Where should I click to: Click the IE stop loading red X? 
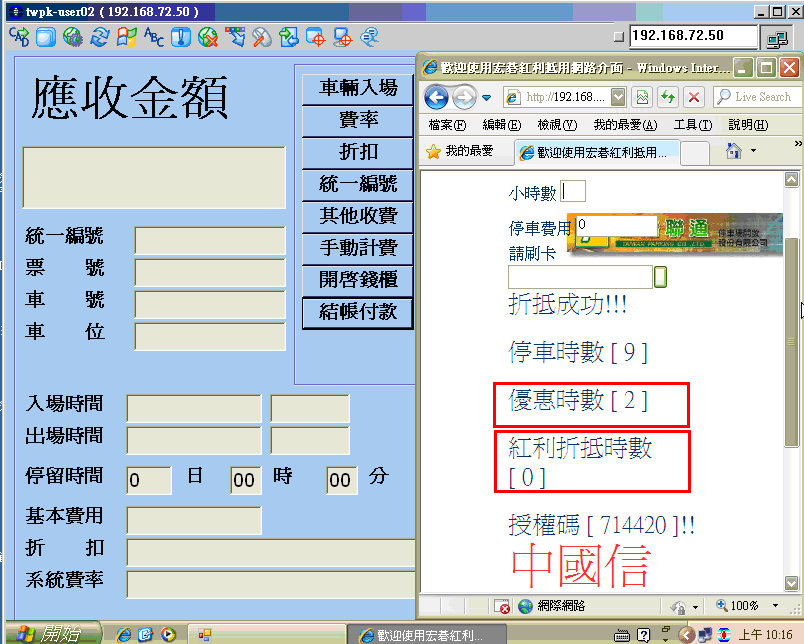coord(694,97)
